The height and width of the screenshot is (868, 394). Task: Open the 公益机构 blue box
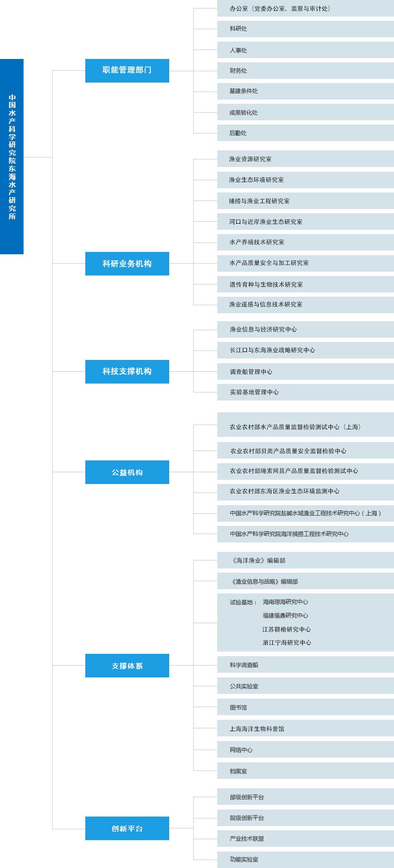pos(127,472)
